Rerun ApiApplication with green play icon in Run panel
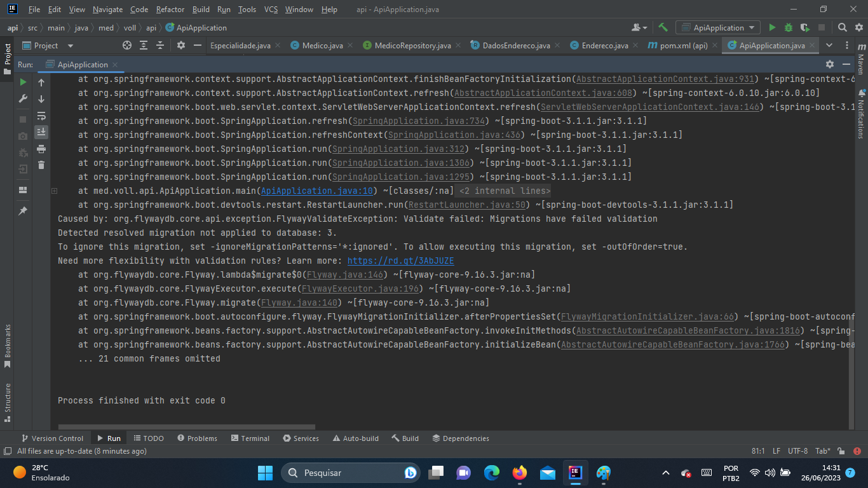The height and width of the screenshot is (488, 868). tap(23, 82)
